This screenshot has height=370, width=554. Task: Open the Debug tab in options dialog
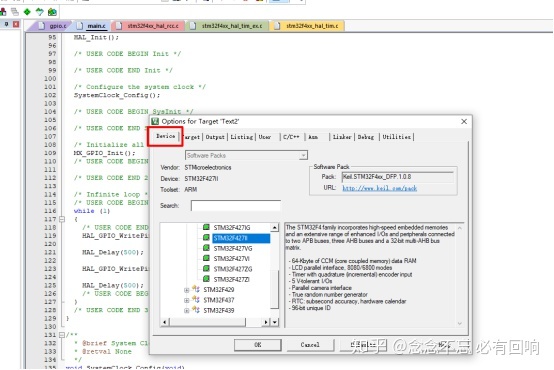pyautogui.click(x=366, y=137)
